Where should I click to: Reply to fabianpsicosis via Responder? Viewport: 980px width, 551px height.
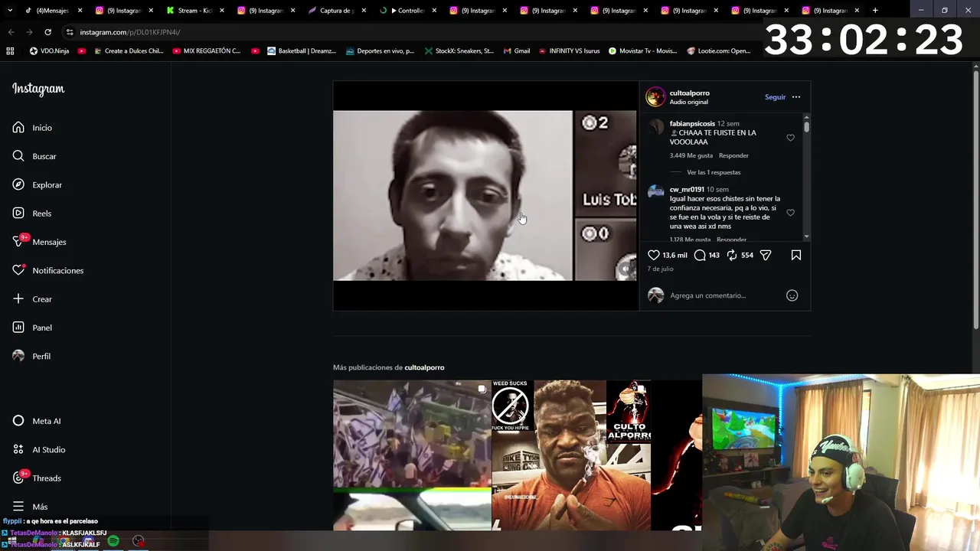pyautogui.click(x=733, y=155)
